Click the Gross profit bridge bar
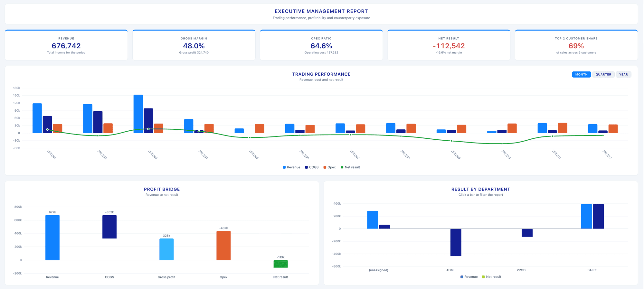Viewport: 644px width, 289px height. (x=166, y=249)
